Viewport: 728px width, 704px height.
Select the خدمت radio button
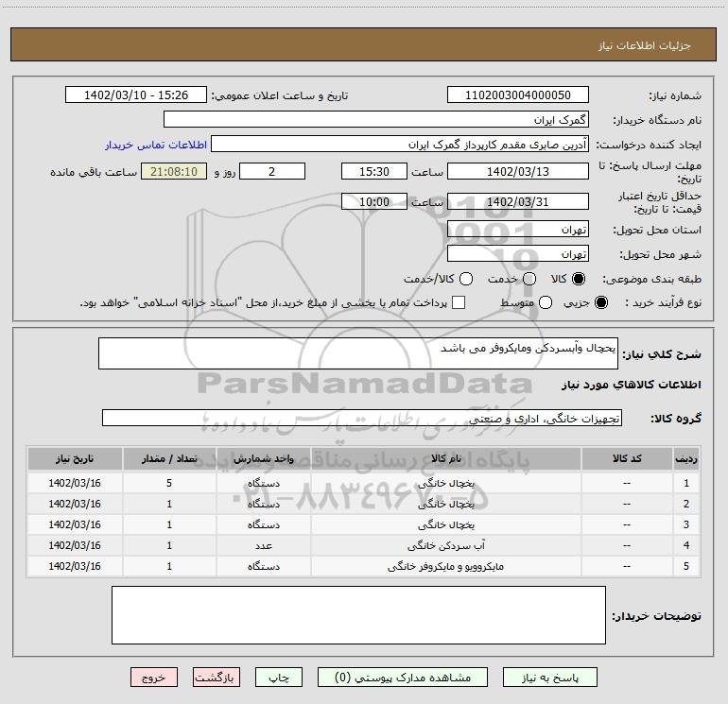[529, 279]
